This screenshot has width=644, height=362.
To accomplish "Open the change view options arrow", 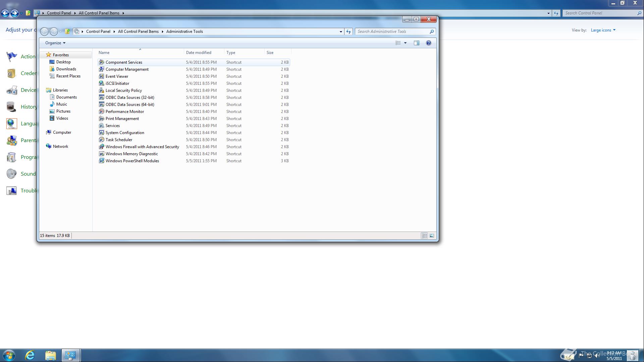I will [405, 43].
